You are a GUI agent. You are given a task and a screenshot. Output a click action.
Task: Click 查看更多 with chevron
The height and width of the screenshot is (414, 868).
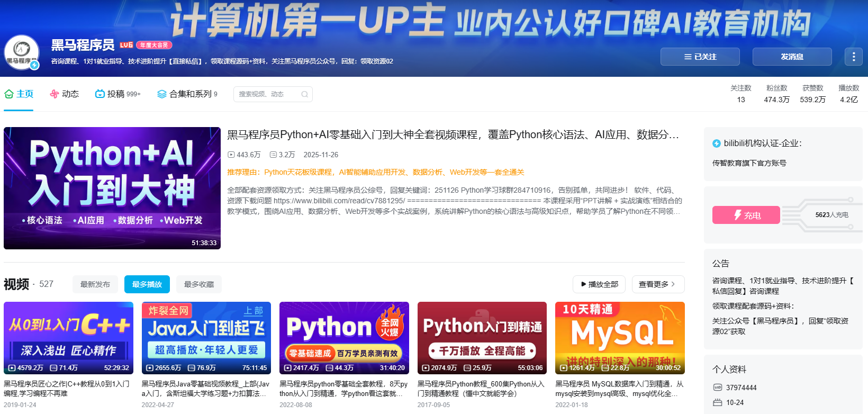click(x=658, y=284)
